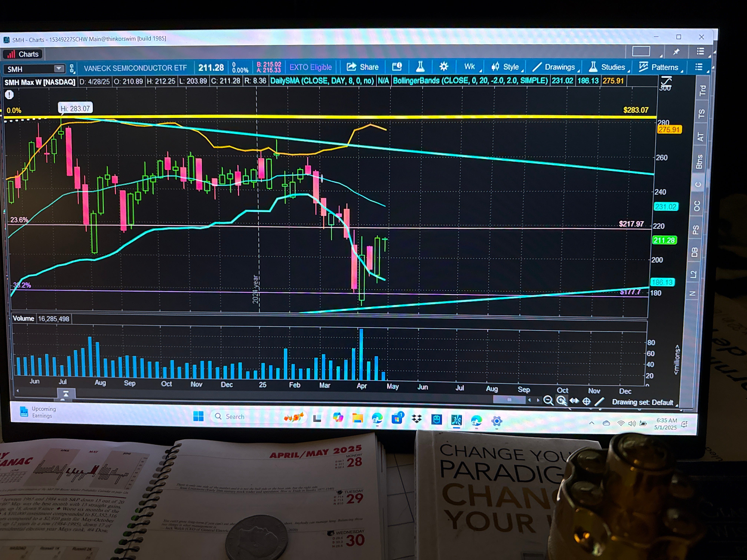Open Copilot from taskbar
Screen dimensions: 747x560
(338, 418)
